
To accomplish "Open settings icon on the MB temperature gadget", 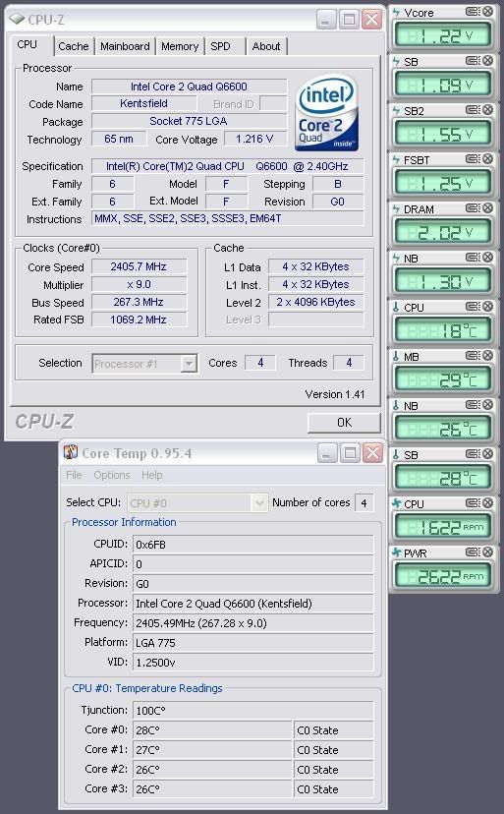I will point(473,356).
